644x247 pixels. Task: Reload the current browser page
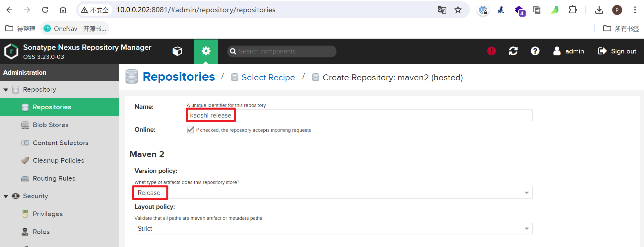45,10
